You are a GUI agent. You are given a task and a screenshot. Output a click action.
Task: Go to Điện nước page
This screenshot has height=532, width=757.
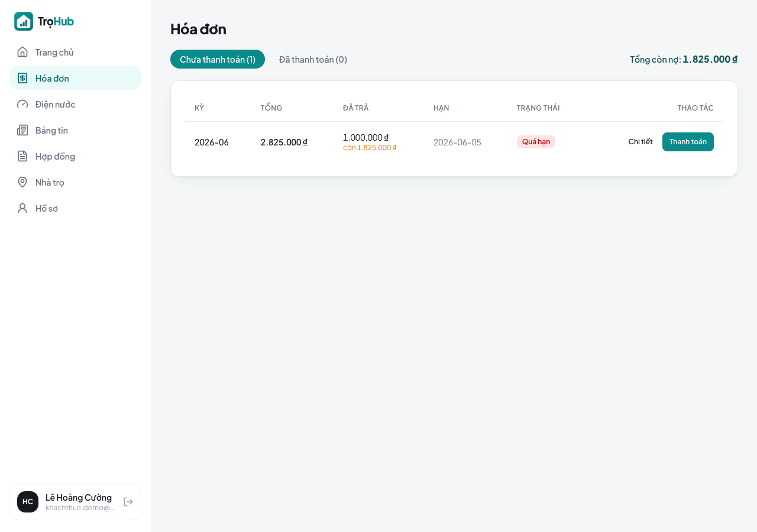75,104
